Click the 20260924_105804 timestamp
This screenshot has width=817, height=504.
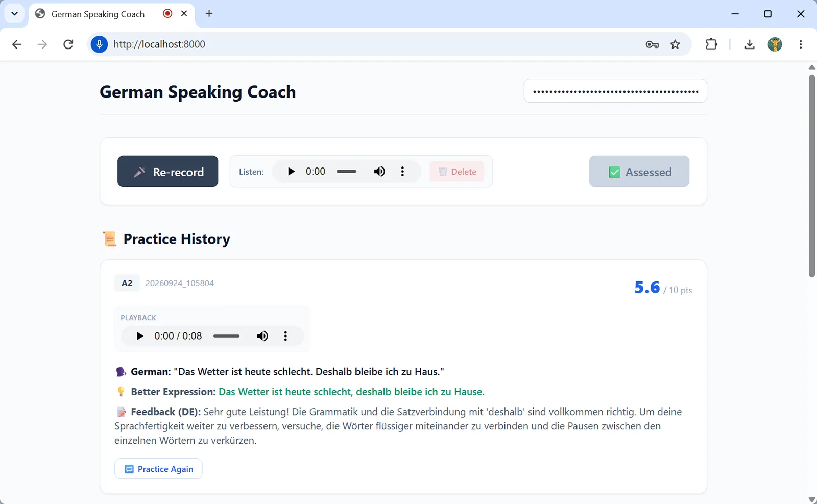pyautogui.click(x=180, y=283)
